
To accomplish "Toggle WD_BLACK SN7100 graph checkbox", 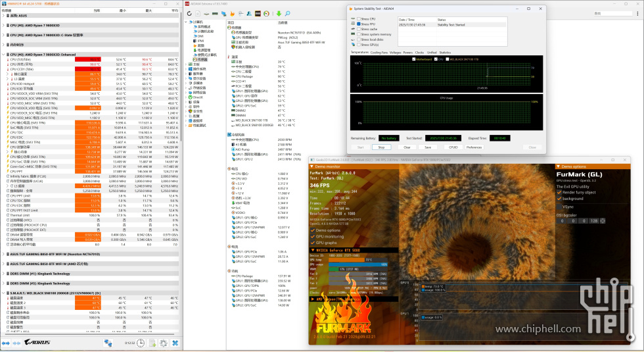I will [x=448, y=59].
